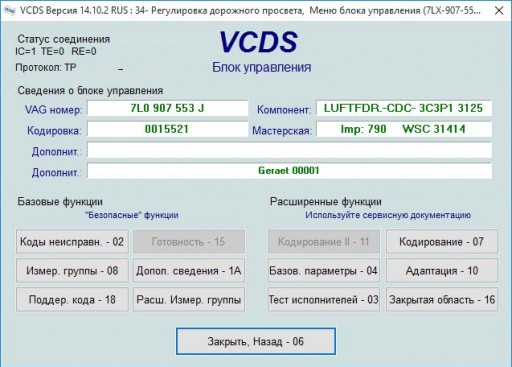
Task: Click the greyed "Кодирование II - 11" button
Action: pyautogui.click(x=324, y=242)
